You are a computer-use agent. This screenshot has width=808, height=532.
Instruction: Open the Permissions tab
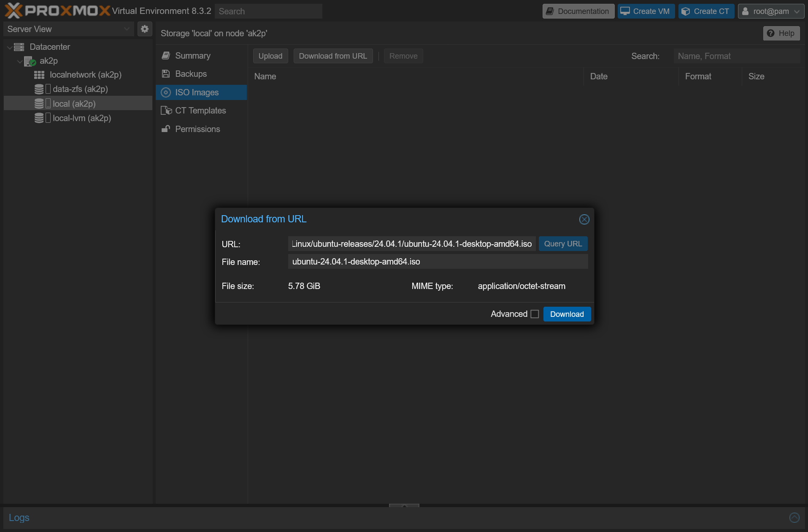201,129
